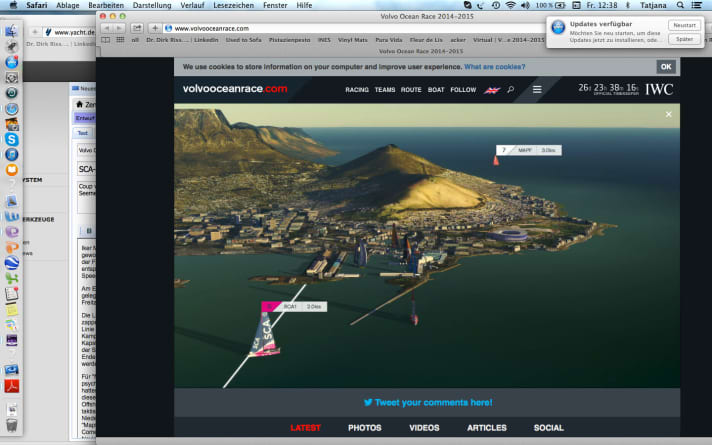Click the volume icon in the menu bar
The height and width of the screenshot is (445, 712).
(525, 5)
